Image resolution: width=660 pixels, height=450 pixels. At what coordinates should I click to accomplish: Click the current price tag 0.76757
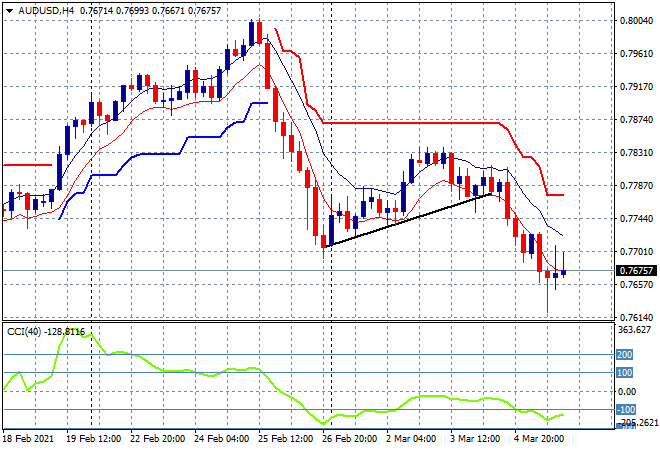pos(637,270)
